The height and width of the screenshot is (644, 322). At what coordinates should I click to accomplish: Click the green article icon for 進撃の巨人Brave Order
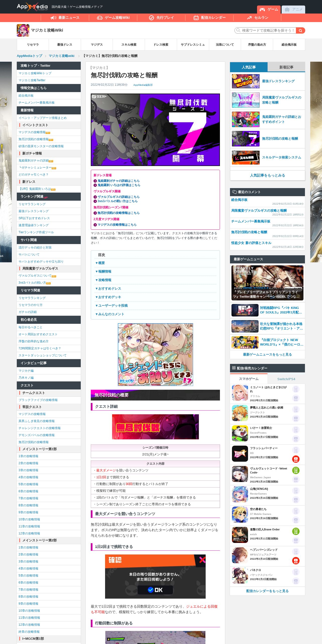click(x=296, y=531)
